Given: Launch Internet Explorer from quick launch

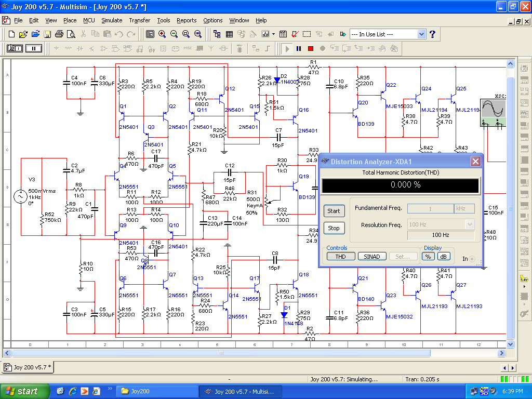Looking at the screenshot, I should [73, 391].
